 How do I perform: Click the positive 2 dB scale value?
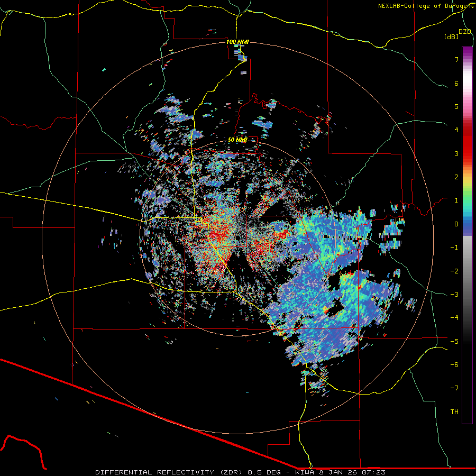456,177
